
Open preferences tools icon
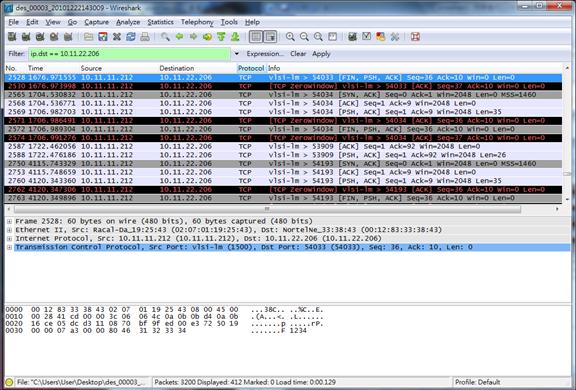[x=395, y=37]
